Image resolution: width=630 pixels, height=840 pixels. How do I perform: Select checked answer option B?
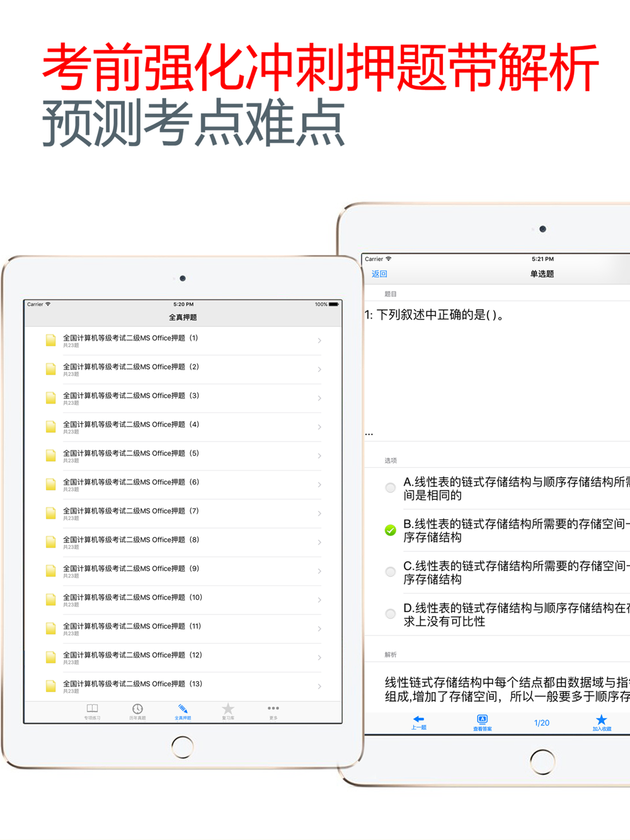[391, 530]
